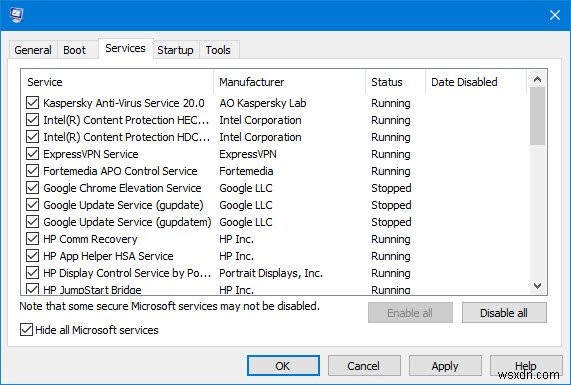
Task: Select the HP Comm Recovery service name
Action: 90,239
